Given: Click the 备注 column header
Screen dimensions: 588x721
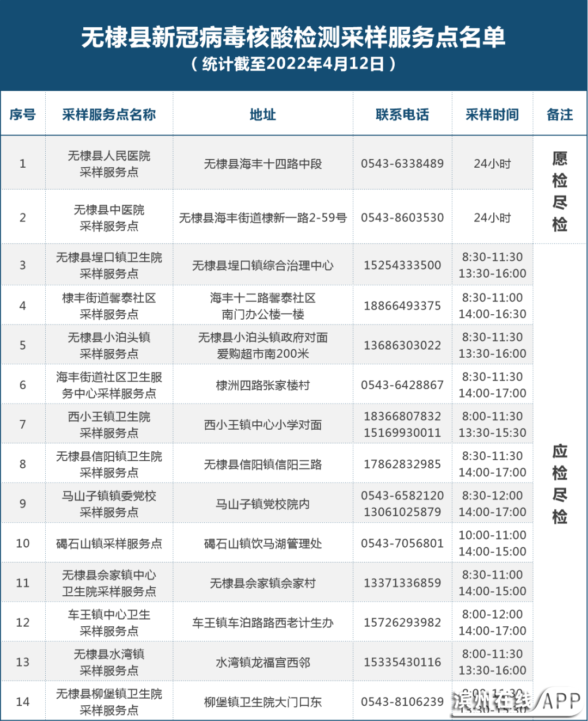Looking at the screenshot, I should 559,114.
